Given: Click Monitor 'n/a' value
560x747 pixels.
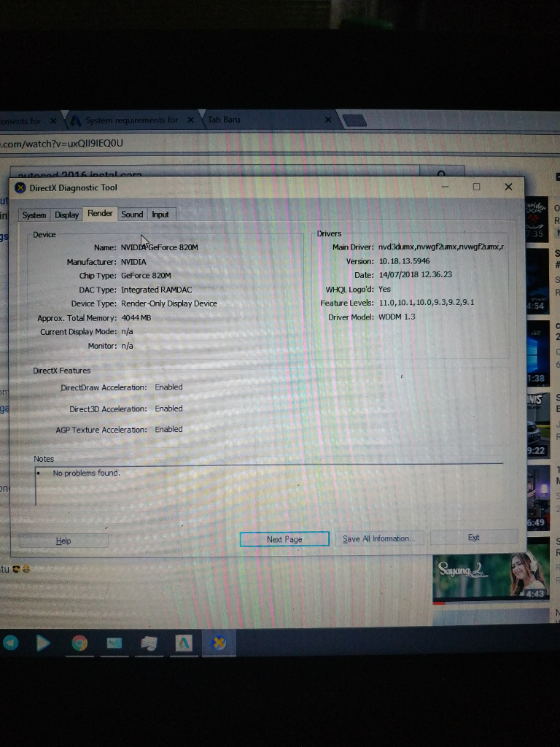Looking at the screenshot, I should (x=127, y=346).
